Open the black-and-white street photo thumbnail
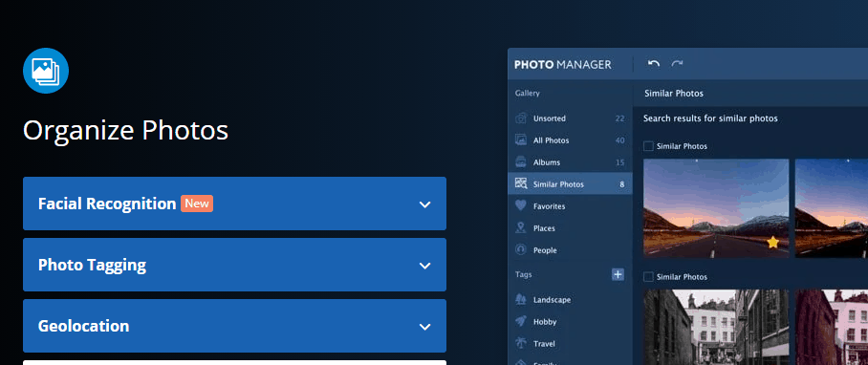Image resolution: width=868 pixels, height=365 pixels. coord(716,327)
